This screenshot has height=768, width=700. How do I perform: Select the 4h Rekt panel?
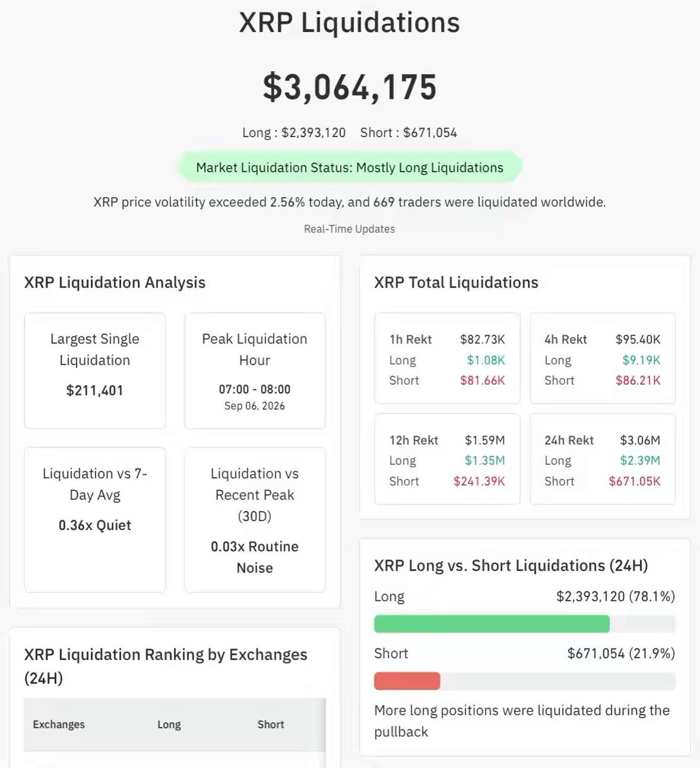pos(603,358)
